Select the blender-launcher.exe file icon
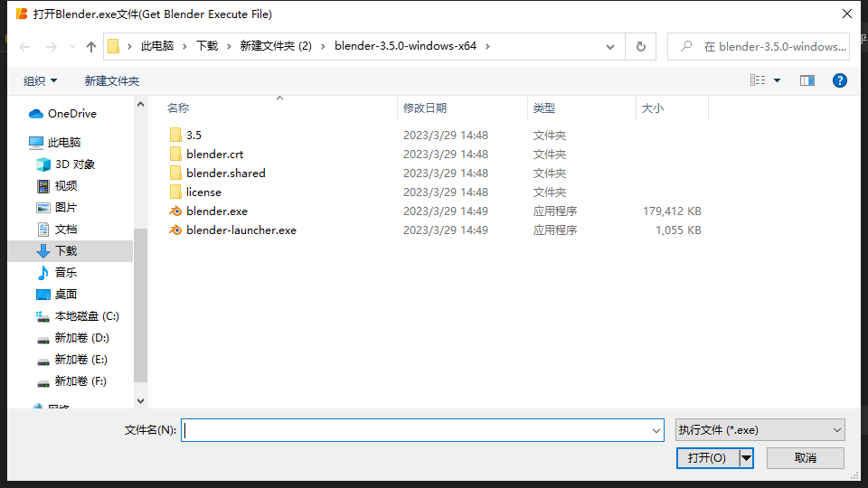 [175, 230]
